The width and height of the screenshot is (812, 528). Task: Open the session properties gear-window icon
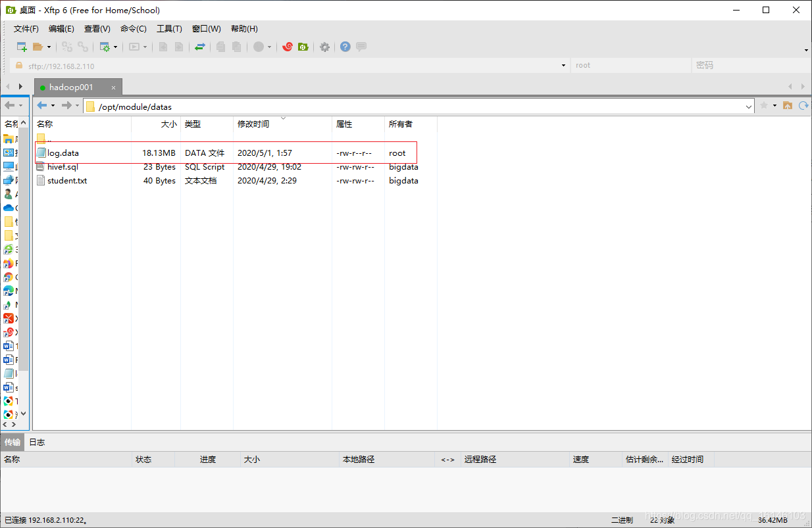coord(105,47)
